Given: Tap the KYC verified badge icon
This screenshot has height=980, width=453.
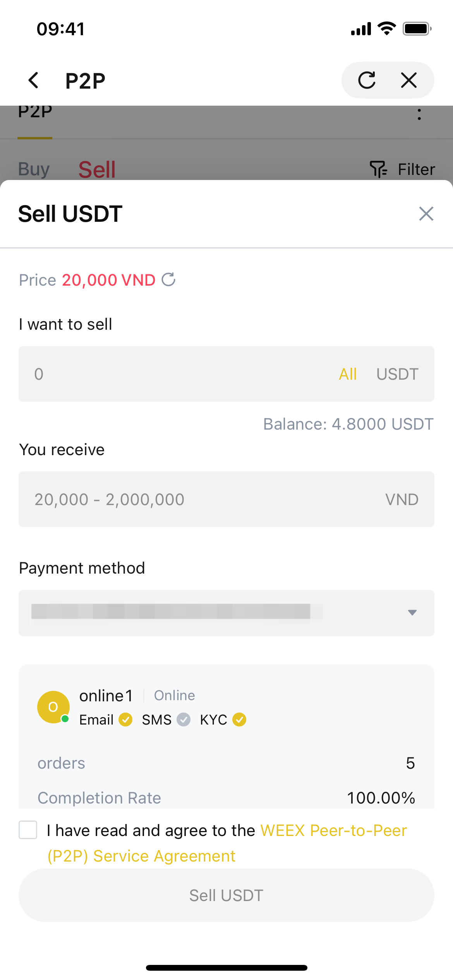Looking at the screenshot, I should point(239,720).
